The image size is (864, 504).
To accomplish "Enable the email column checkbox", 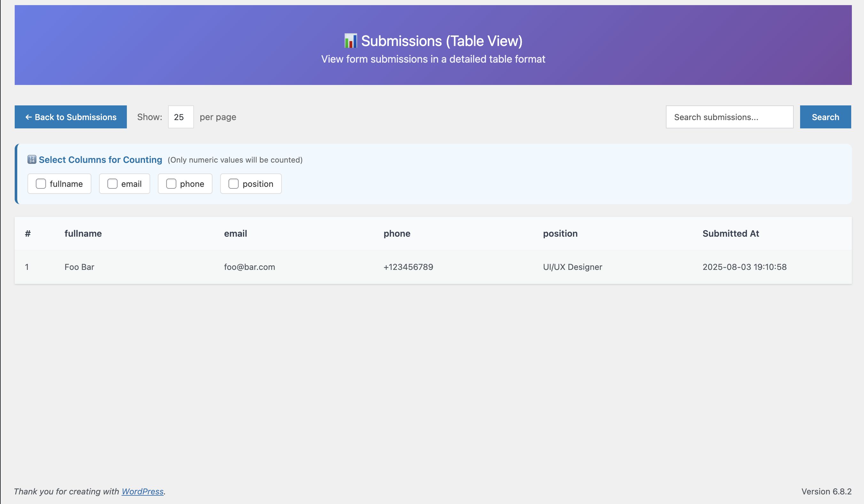I will pyautogui.click(x=112, y=184).
